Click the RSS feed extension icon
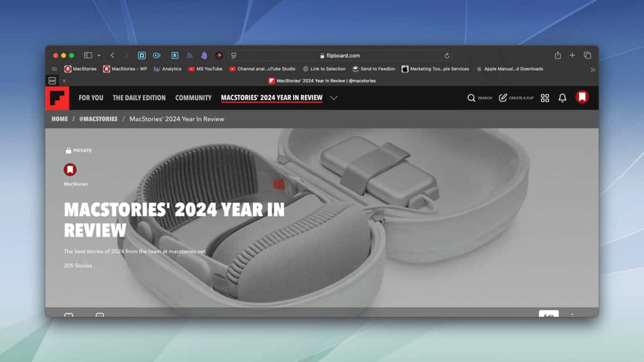644x362 pixels. [189, 55]
